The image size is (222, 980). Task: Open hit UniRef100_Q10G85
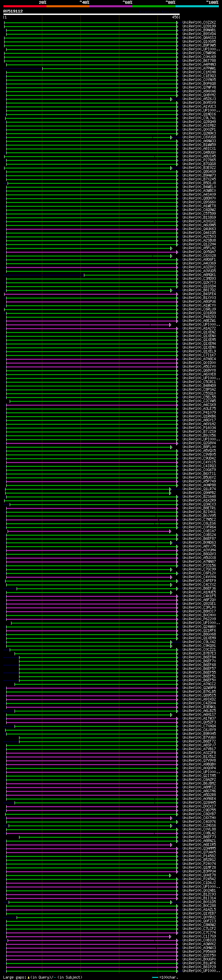point(199,41)
